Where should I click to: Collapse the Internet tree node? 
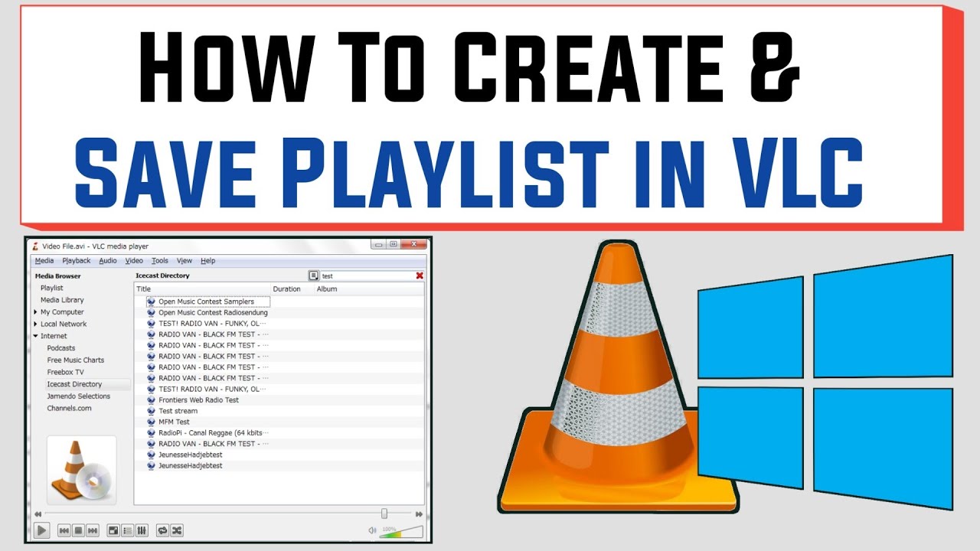tap(35, 336)
